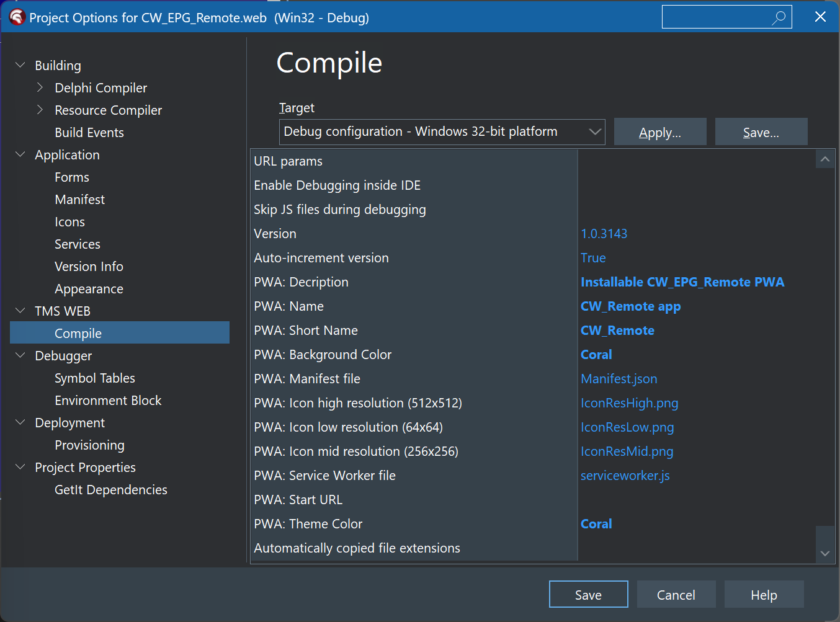Collapse the Debugger tree node

pyautogui.click(x=20, y=355)
